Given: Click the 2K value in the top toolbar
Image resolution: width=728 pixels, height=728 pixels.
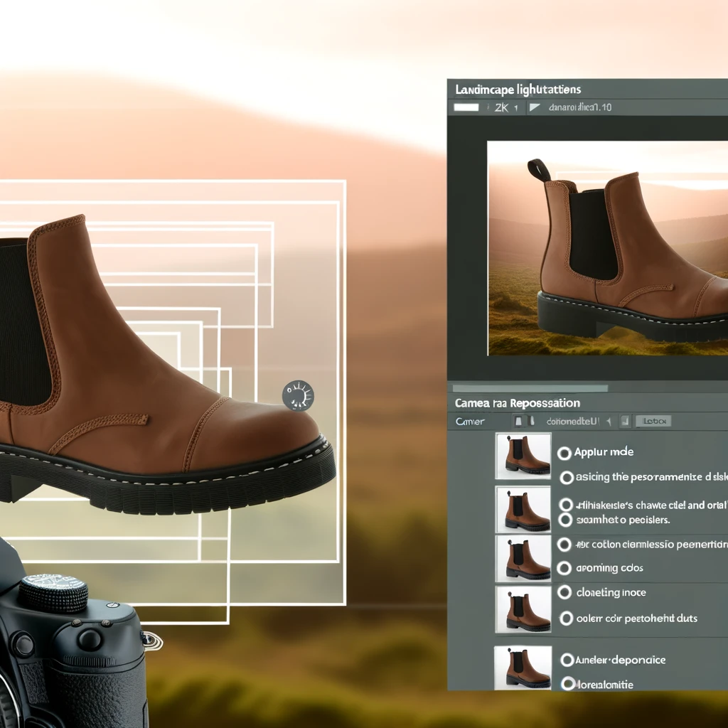Looking at the screenshot, I should point(501,108).
